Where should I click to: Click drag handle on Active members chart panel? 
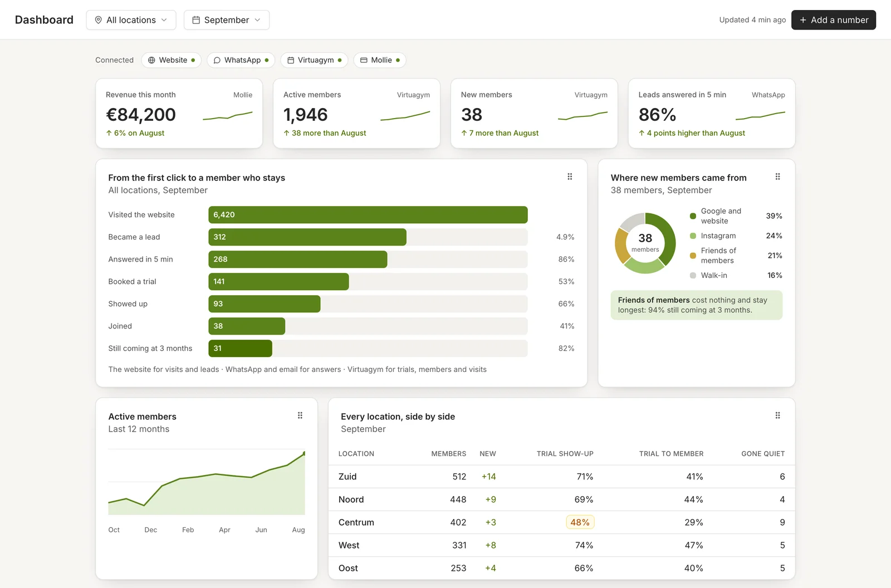pyautogui.click(x=300, y=415)
